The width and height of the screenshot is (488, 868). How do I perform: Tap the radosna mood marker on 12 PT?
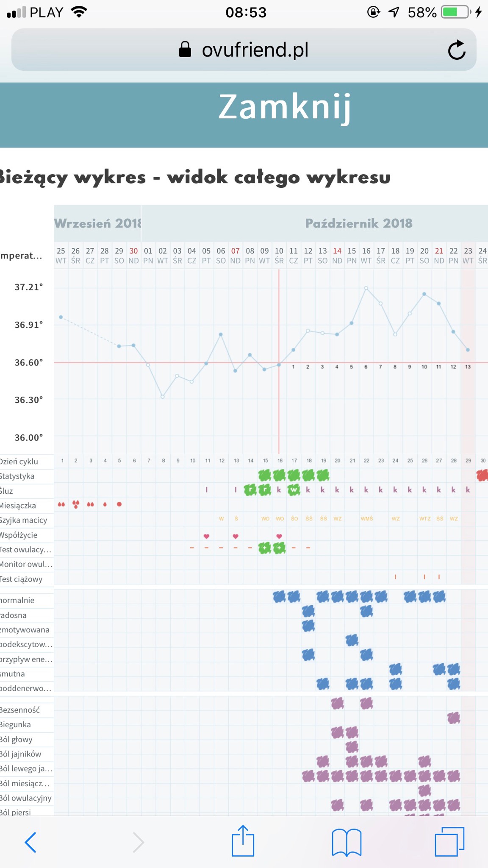pos(308,611)
